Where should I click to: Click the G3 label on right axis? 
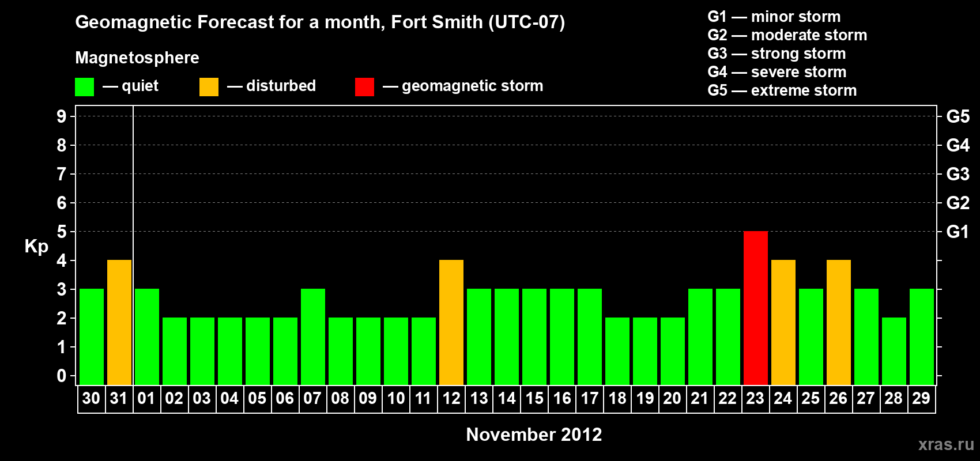958,174
